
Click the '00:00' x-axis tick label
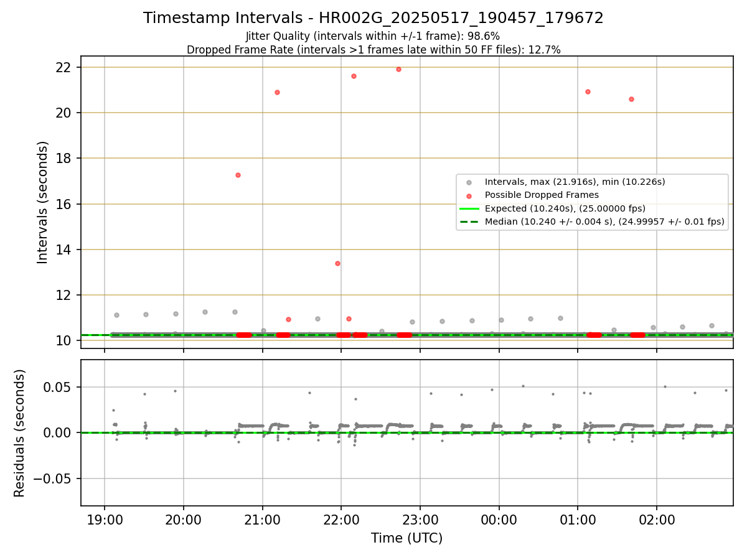[499, 520]
